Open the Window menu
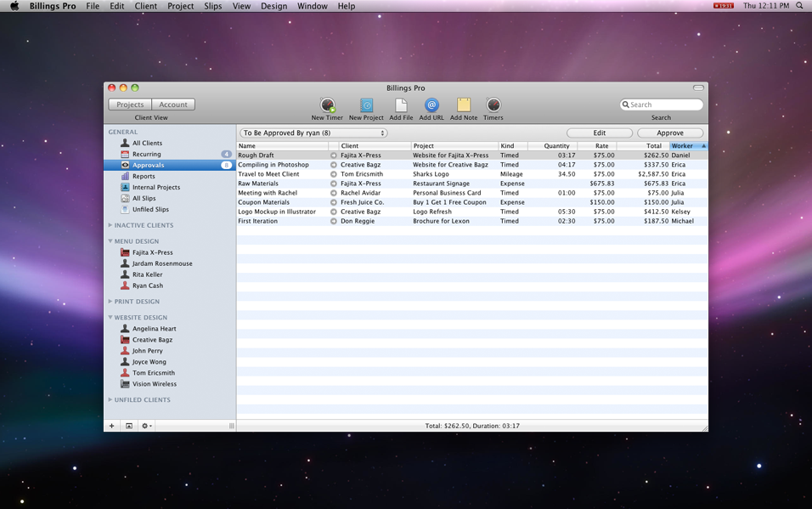Screen dimensions: 812x509 tap(313, 6)
